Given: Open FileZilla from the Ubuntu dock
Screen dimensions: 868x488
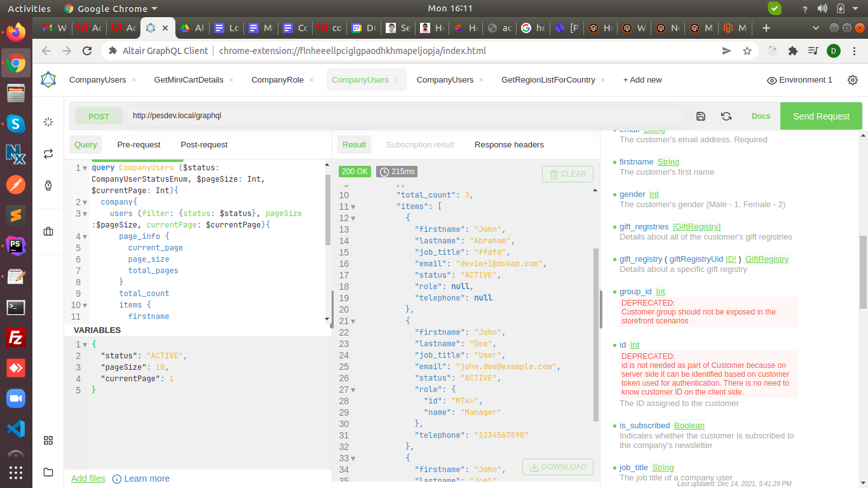Looking at the screenshot, I should click(x=15, y=337).
